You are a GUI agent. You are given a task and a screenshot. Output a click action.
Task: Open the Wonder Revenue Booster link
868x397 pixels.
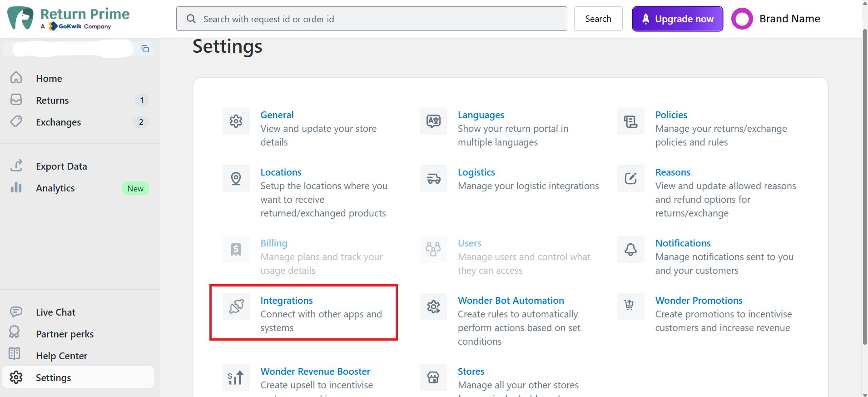pos(315,371)
